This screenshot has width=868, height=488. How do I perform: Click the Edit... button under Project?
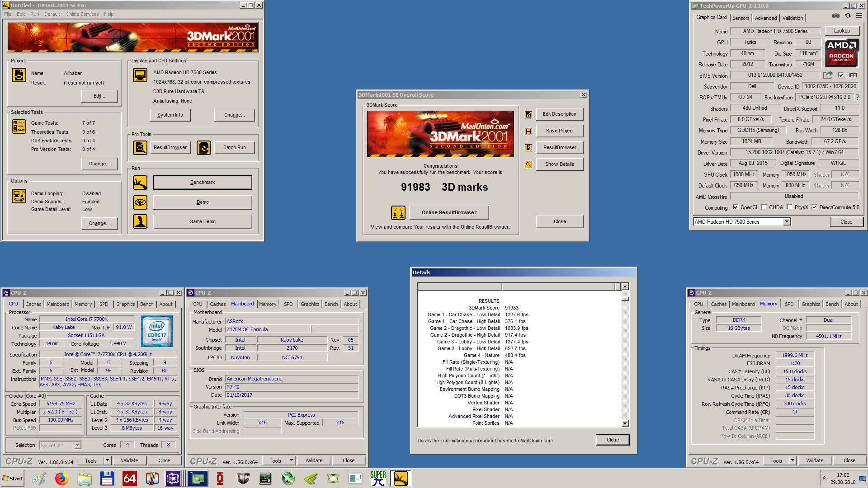pyautogui.click(x=99, y=96)
